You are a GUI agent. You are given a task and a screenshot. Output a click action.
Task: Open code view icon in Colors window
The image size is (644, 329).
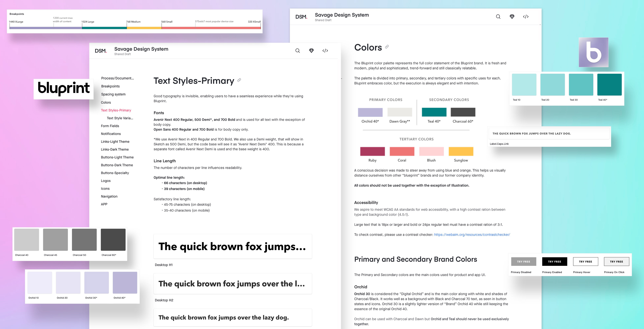click(525, 17)
